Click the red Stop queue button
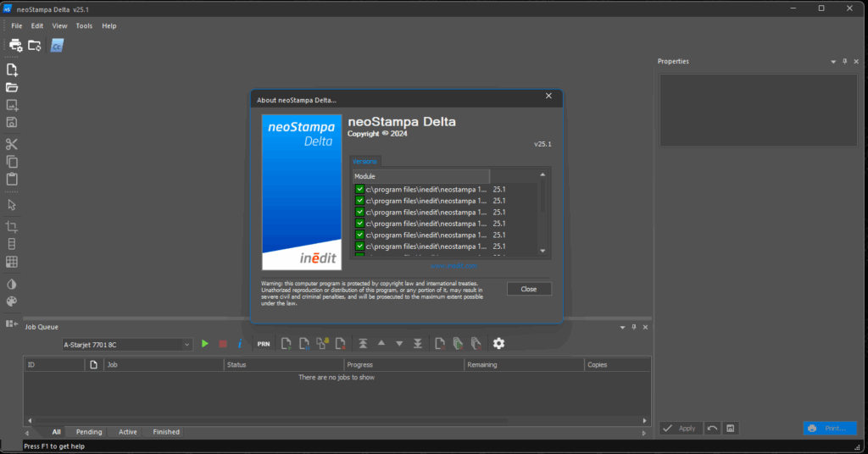Image resolution: width=868 pixels, height=454 pixels. pos(223,344)
